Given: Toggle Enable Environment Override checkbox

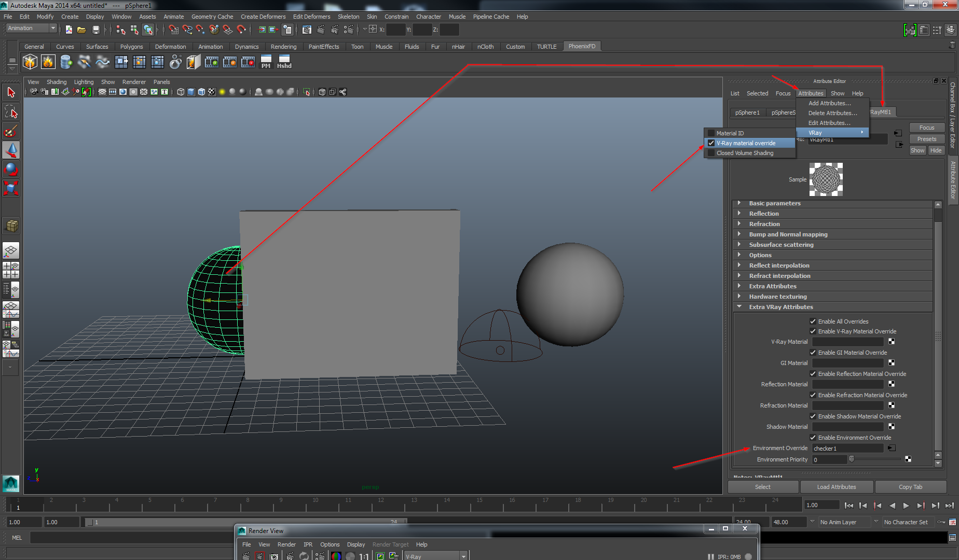Looking at the screenshot, I should 813,438.
